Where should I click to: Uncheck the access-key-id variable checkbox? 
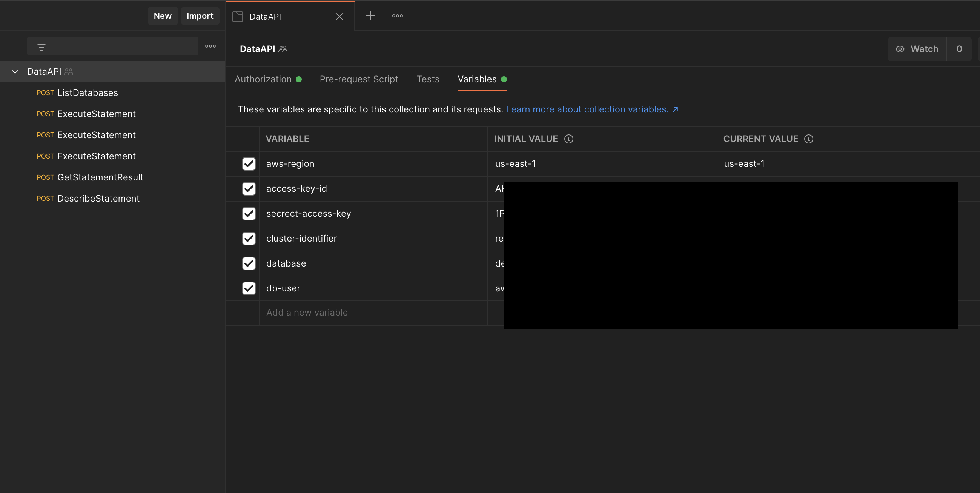[x=249, y=189]
